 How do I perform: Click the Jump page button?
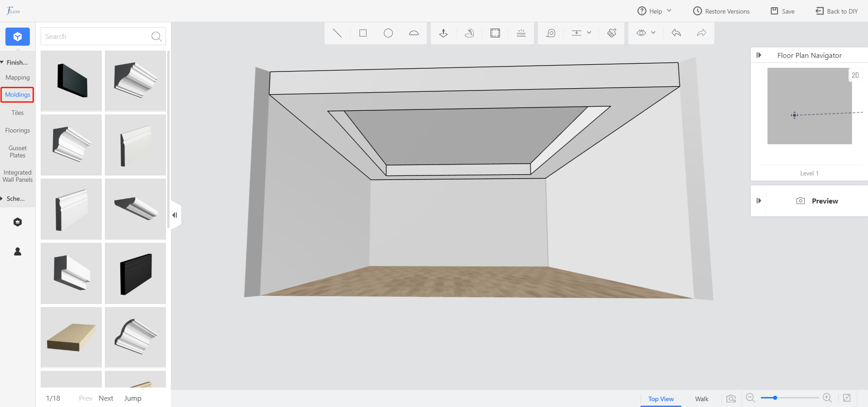click(x=133, y=398)
